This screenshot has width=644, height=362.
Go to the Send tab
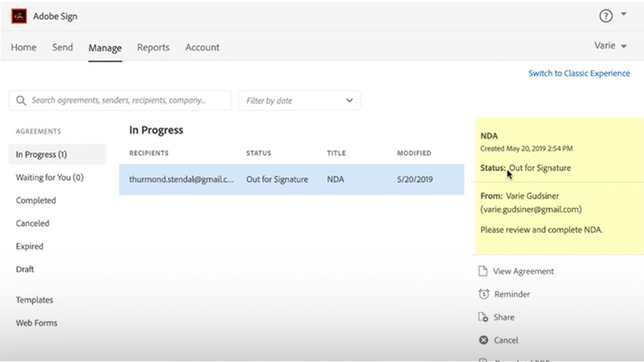pos(62,48)
